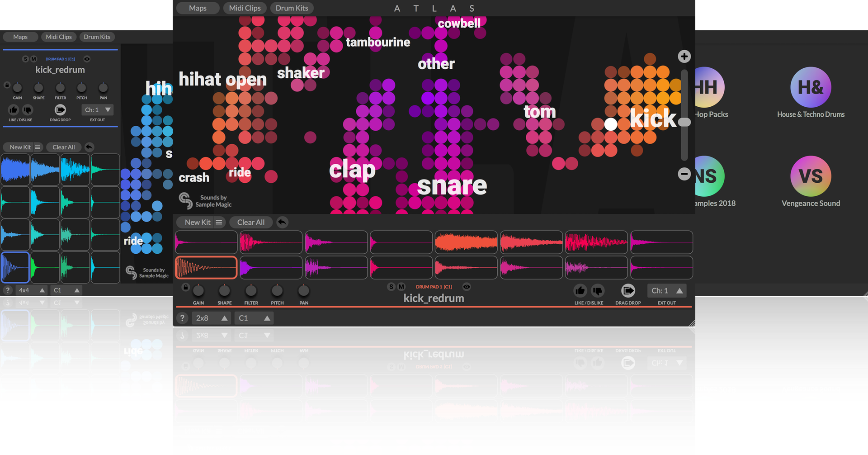This screenshot has width=868, height=455.
Task: Toggle the eye icon beside orange DRUM PAD 1
Action: [467, 287]
